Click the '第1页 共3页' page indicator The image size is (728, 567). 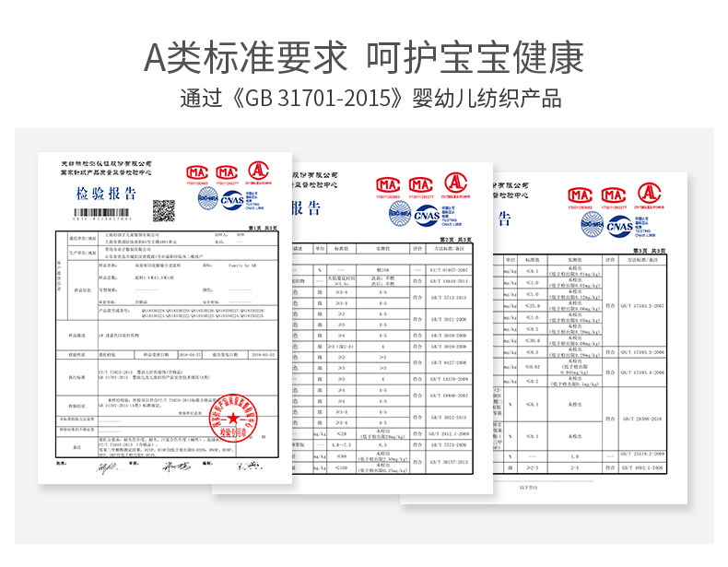point(264,228)
